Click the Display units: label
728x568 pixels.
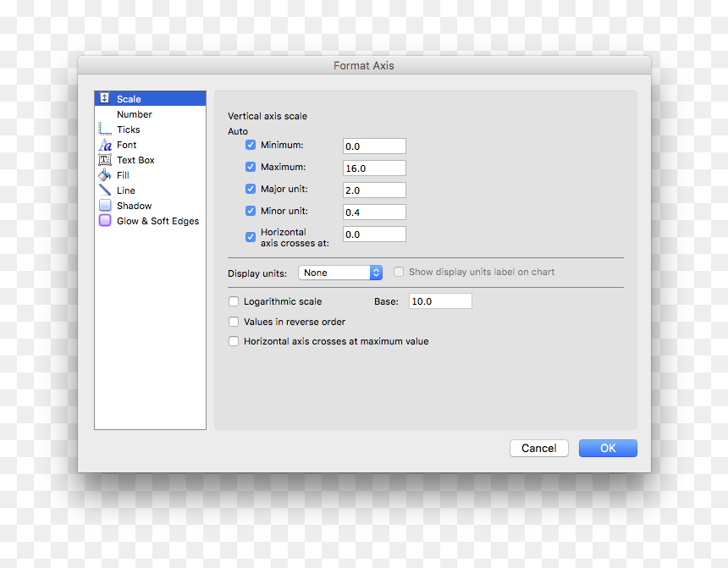click(x=257, y=273)
